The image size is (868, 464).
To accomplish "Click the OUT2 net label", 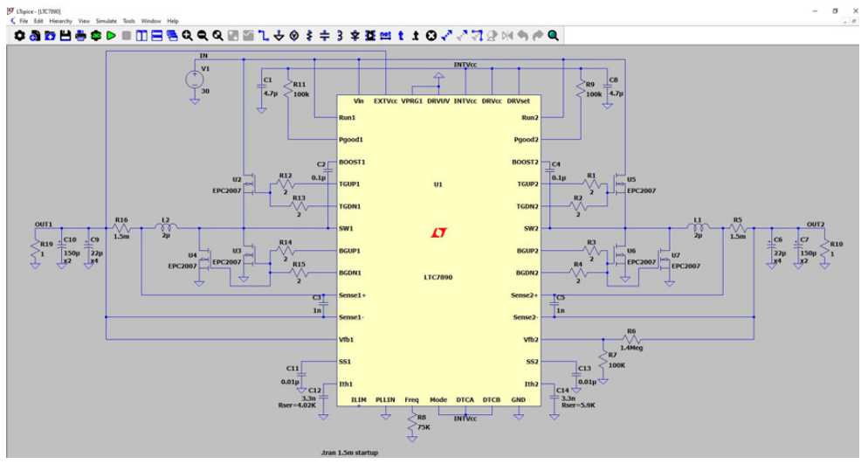I will click(x=816, y=225).
